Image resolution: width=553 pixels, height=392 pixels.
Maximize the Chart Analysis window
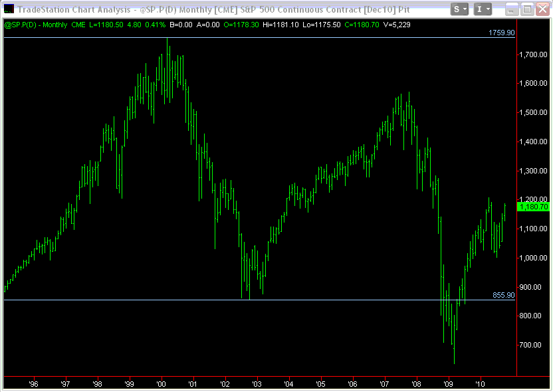pos(527,9)
